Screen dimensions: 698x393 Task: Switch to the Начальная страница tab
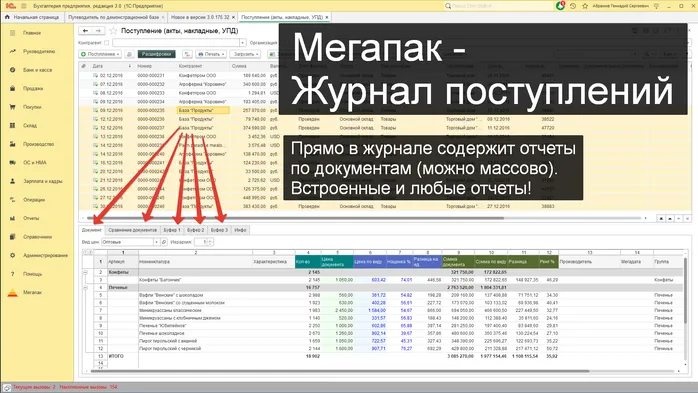tap(32, 17)
